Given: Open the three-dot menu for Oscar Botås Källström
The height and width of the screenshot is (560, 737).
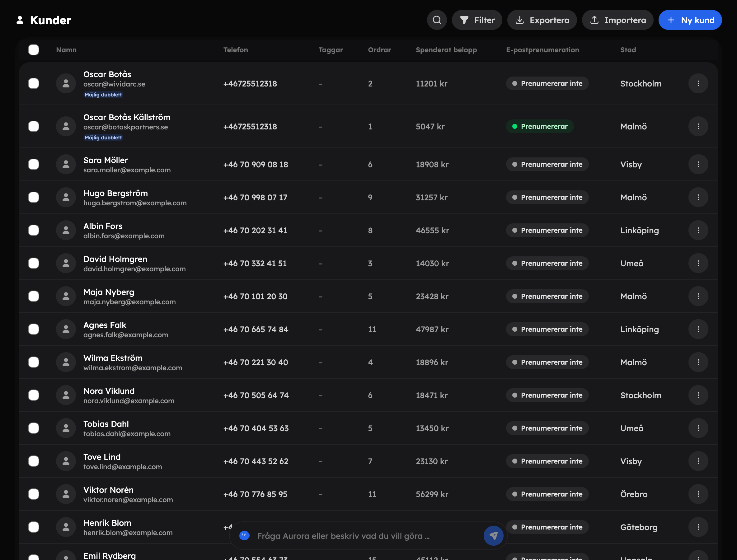Looking at the screenshot, I should pos(698,126).
